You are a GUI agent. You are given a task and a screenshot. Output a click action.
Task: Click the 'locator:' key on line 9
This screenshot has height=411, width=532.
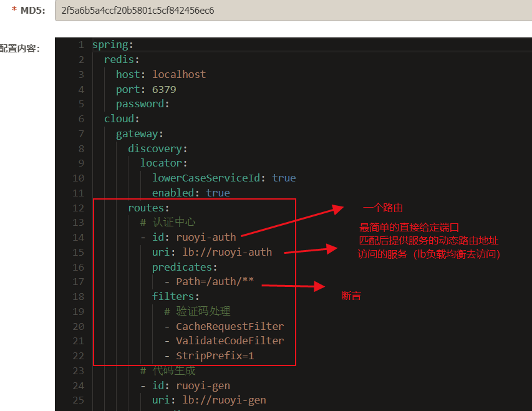(x=163, y=163)
